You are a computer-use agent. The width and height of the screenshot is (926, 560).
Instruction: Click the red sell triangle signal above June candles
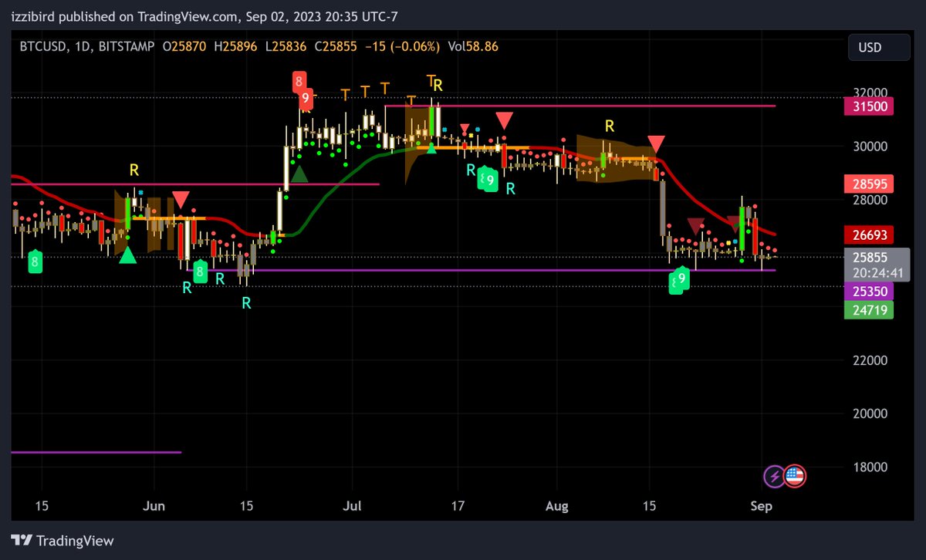click(180, 199)
